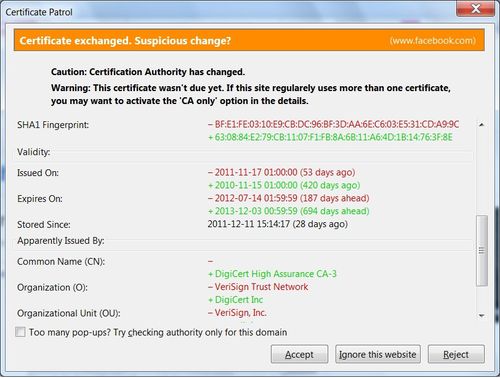The width and height of the screenshot is (500, 378).
Task: Click Stored Since value 2011-12-11 15:14:17
Action: click(x=278, y=224)
